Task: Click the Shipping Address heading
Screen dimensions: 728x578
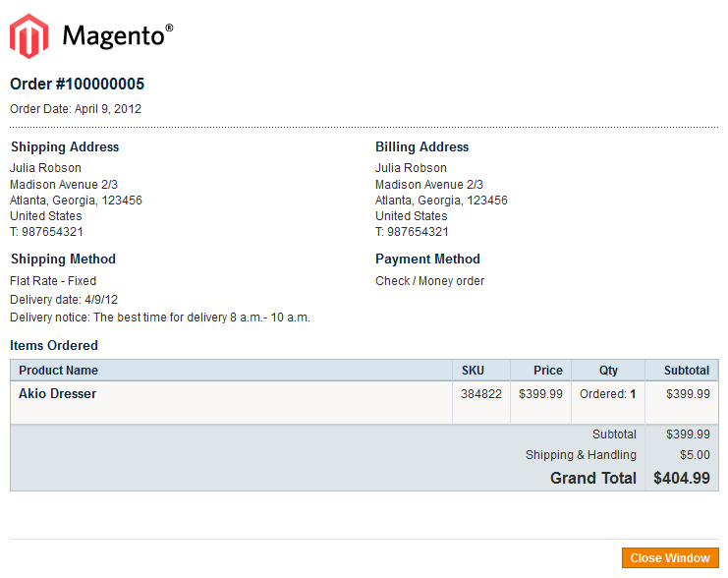Action: pyautogui.click(x=65, y=146)
